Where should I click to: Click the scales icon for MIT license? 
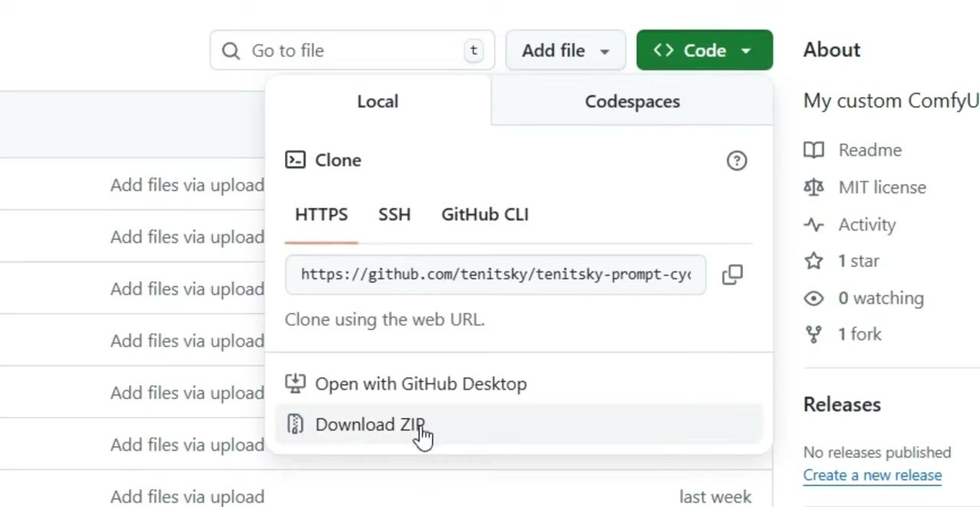tap(814, 187)
